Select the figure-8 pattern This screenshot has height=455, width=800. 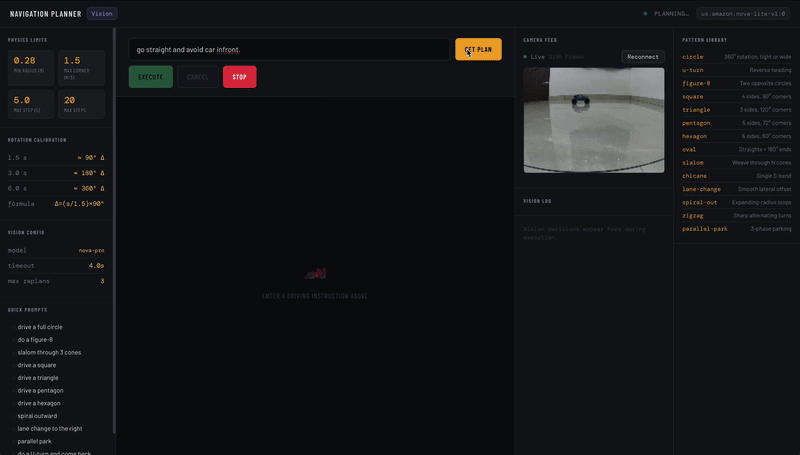click(737, 84)
